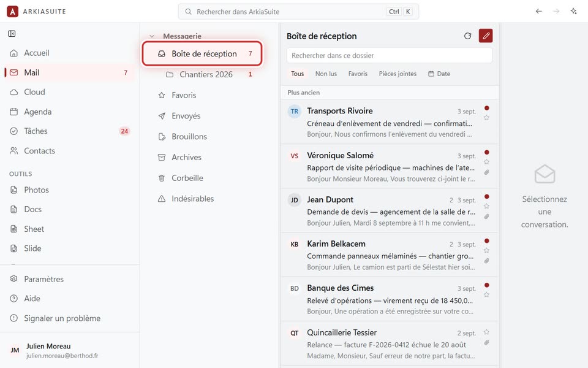The width and height of the screenshot is (588, 368).
Task: Open the Sheet tool
Action: coord(70,229)
